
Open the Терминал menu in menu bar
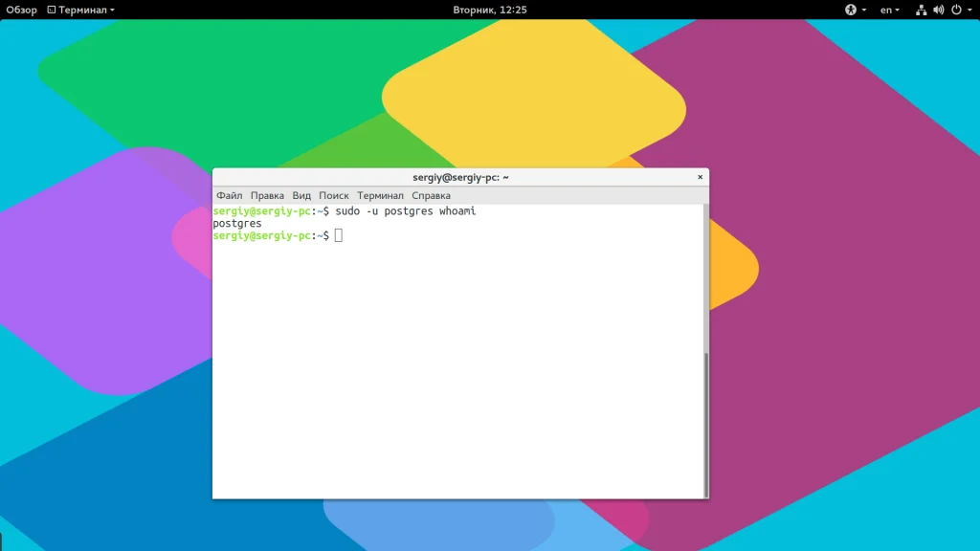point(380,195)
